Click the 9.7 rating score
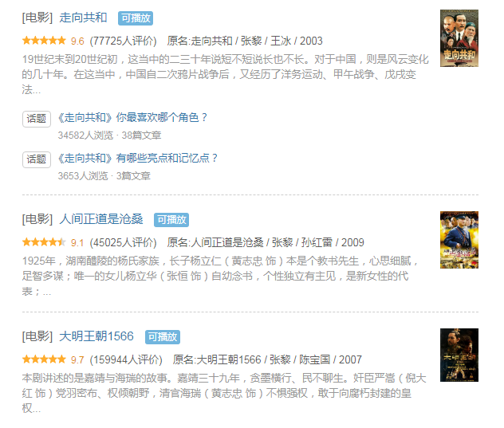 coord(77,360)
